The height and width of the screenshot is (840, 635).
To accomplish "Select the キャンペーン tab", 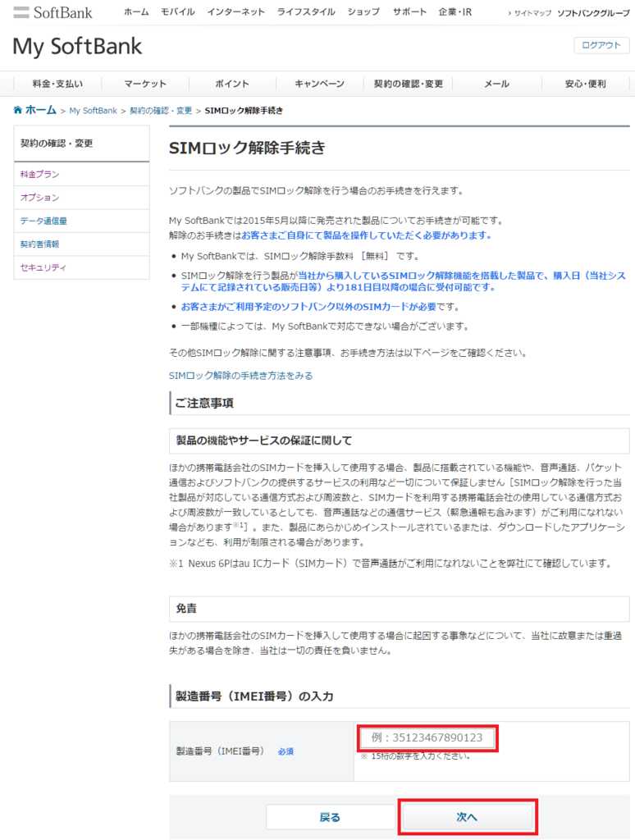I will coord(319,84).
